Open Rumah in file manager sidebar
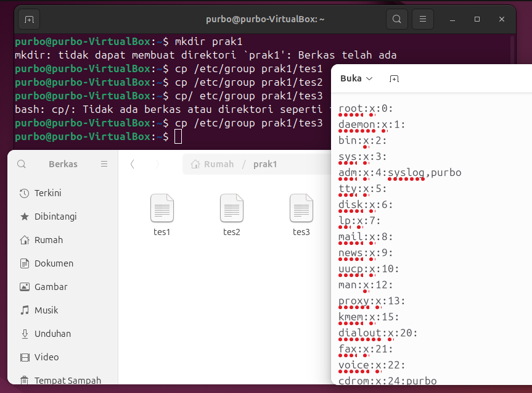Viewport: 532px width, 393px height. tap(63, 240)
